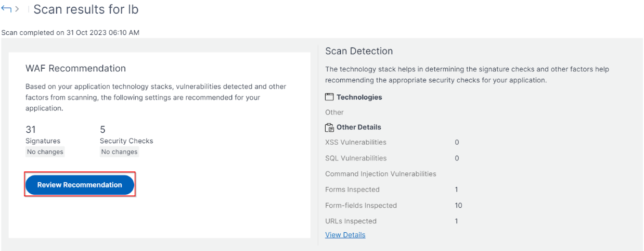
Task: Select the XSS Vulnerabilities row
Action: coord(392,142)
